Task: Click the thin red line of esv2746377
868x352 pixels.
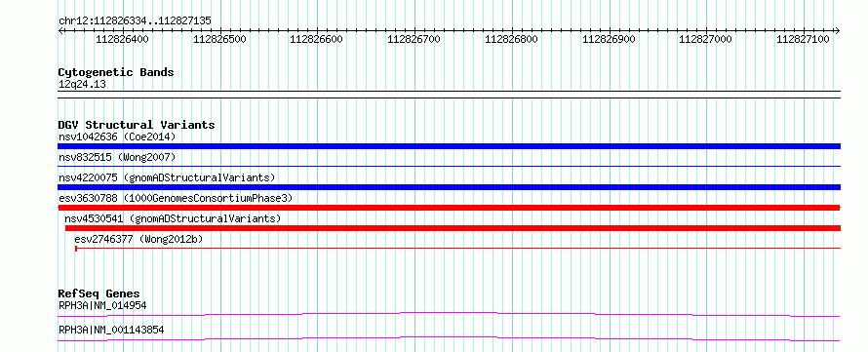Action: coord(457,249)
